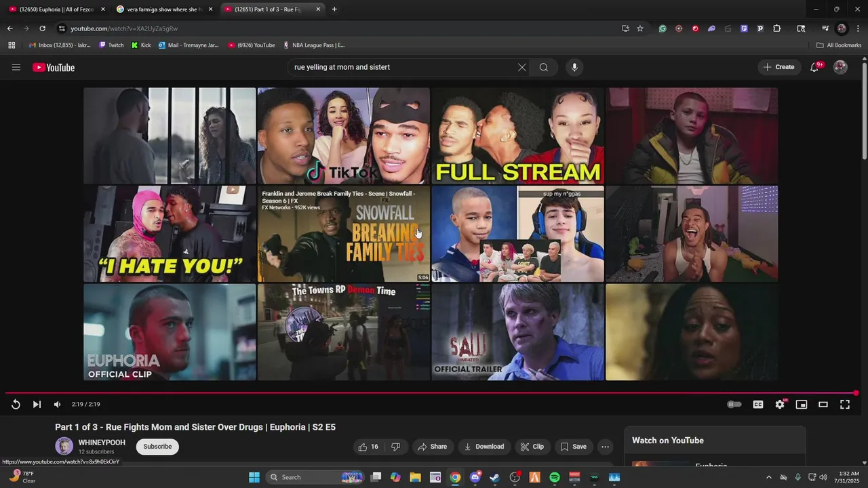Open Spotify from the taskbar
This screenshot has height=488, width=868.
(555, 477)
